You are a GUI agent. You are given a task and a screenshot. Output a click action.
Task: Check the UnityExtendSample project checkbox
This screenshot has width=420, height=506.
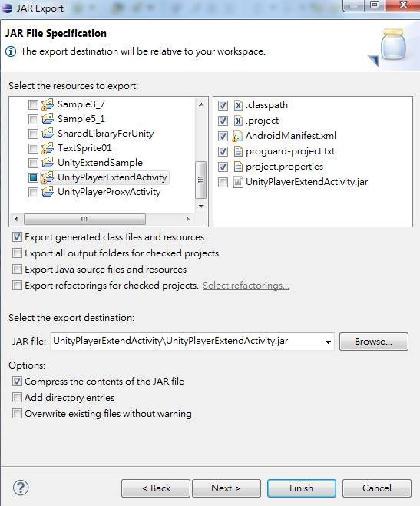click(x=33, y=163)
